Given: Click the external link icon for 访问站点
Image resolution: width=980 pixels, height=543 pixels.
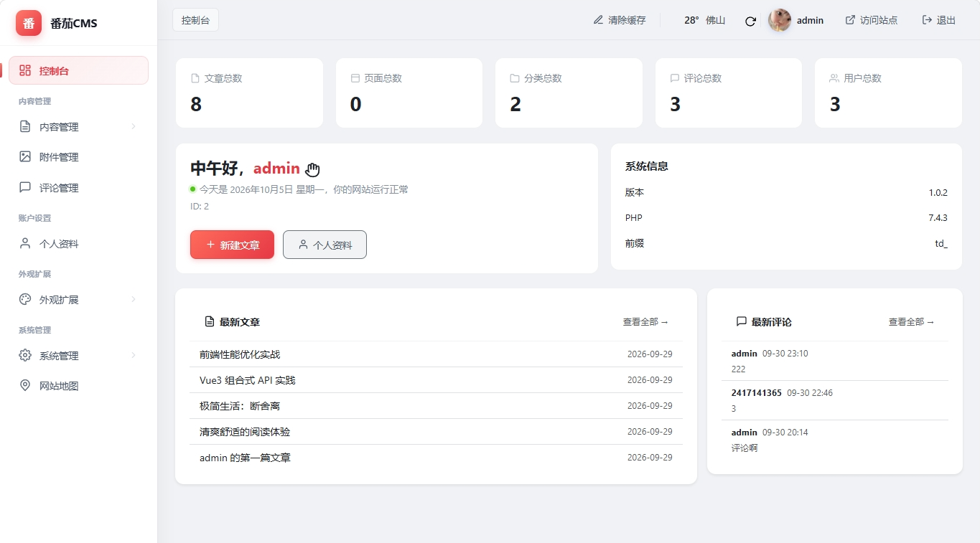Looking at the screenshot, I should (850, 20).
